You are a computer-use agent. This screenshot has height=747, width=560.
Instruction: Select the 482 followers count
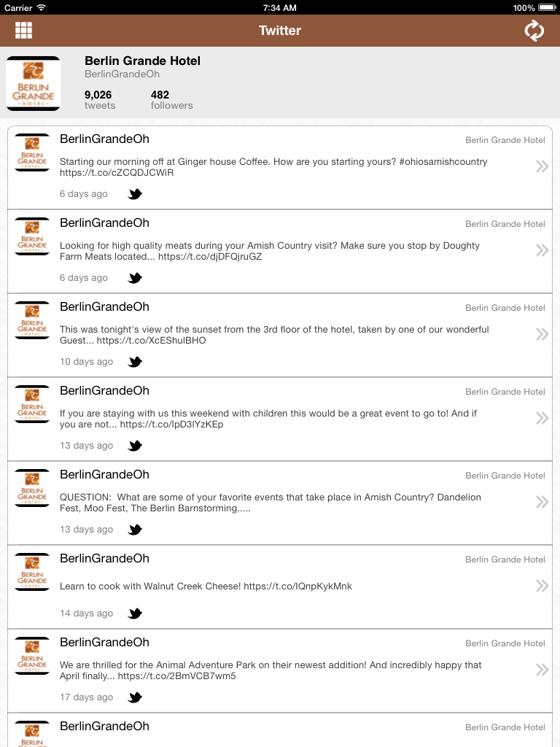click(x=171, y=99)
